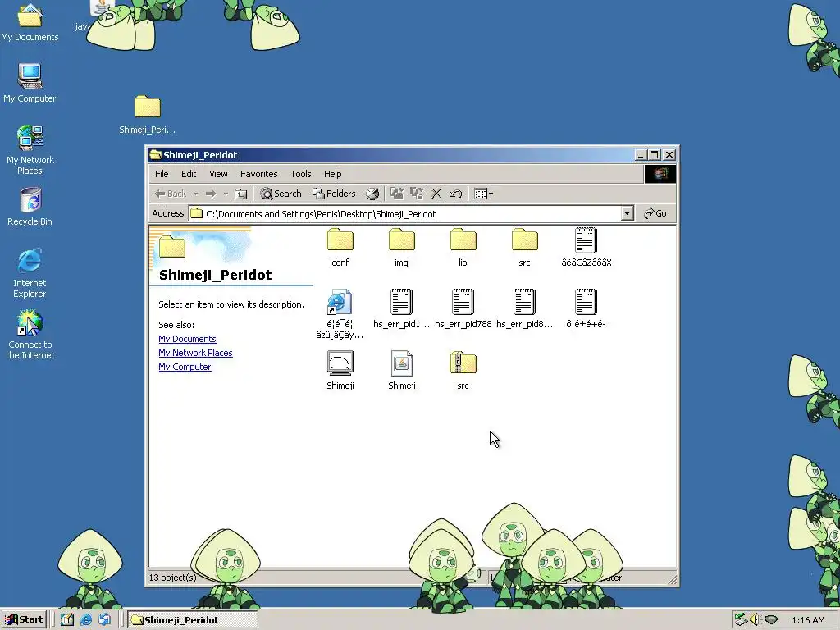840x630 pixels.
Task: Click the Copy To toolbar icon
Action: (416, 194)
